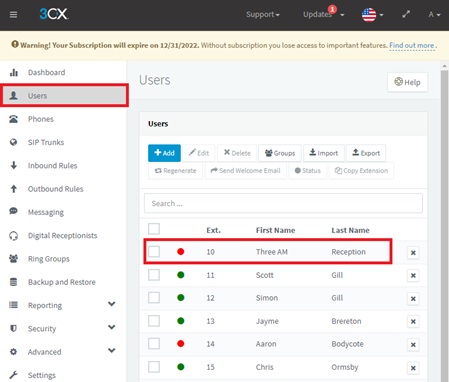Click the Phones telephone icon

(13, 119)
